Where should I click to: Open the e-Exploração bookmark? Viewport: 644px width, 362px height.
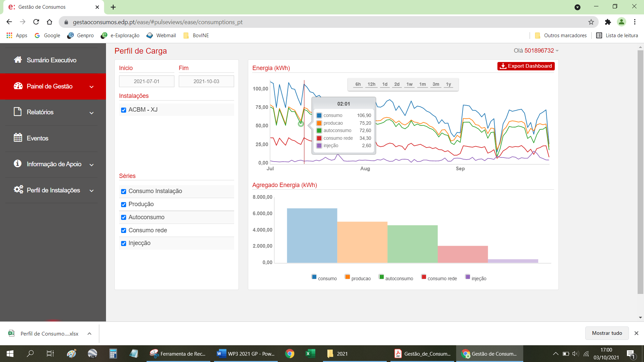120,36
